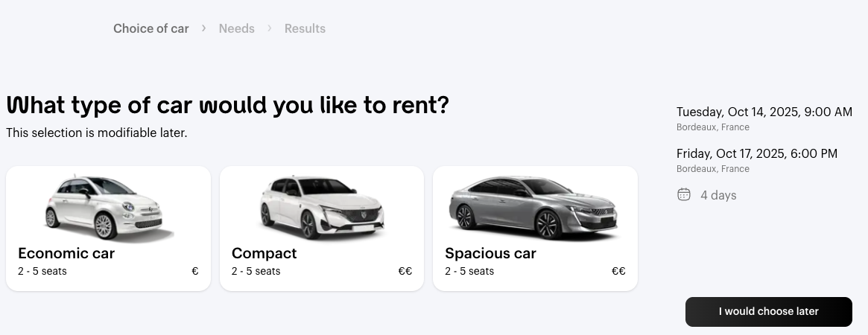Click the double euro symbol on Spacious car
This screenshot has height=335, width=868.
[x=618, y=271]
